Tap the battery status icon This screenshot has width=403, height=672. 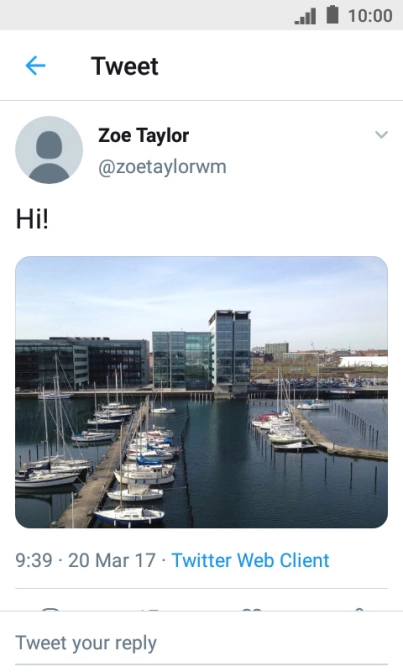[x=333, y=15]
